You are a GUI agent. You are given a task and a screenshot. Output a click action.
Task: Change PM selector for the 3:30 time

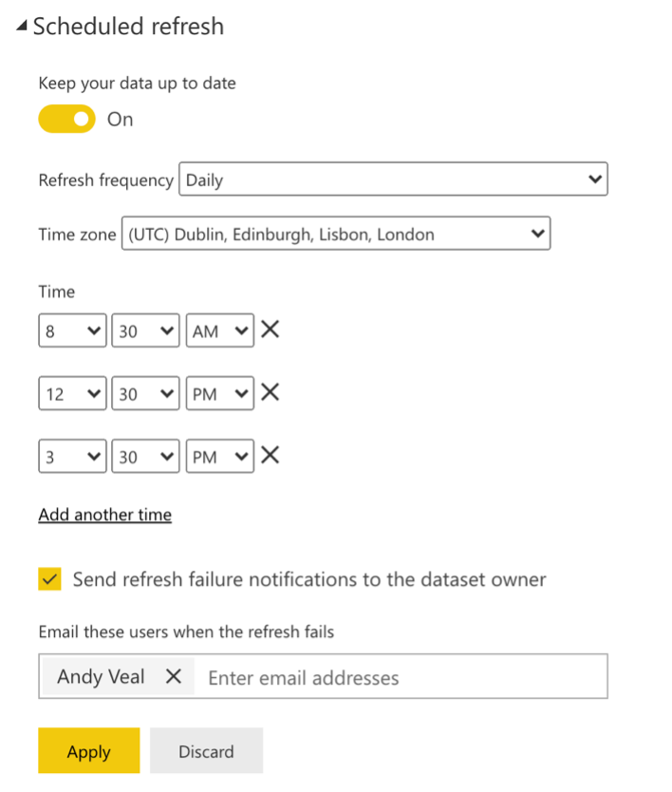tap(219, 457)
